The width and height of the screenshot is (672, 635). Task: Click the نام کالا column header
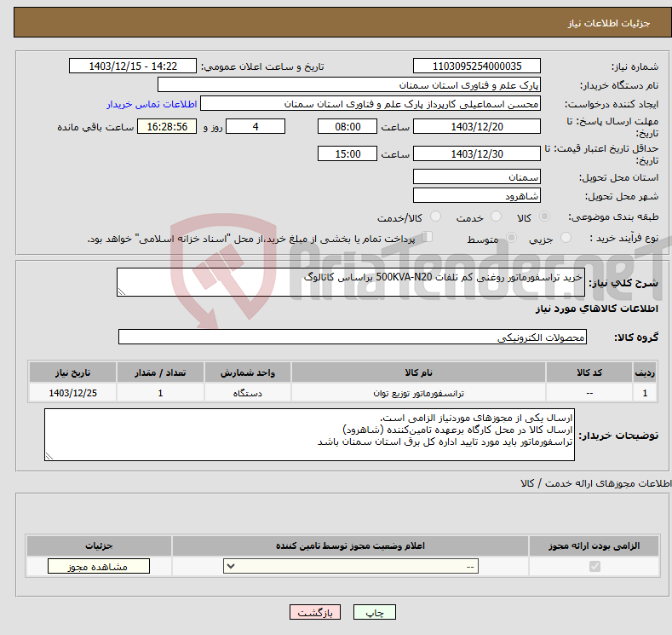(x=418, y=372)
